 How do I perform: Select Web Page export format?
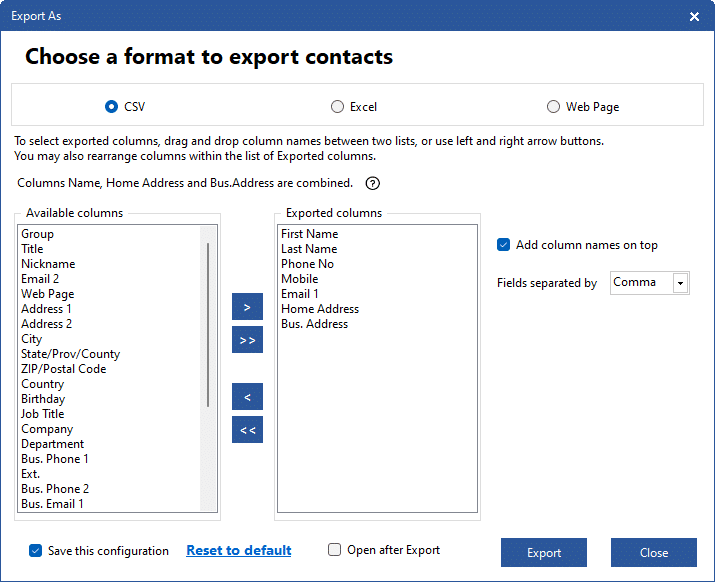point(553,107)
